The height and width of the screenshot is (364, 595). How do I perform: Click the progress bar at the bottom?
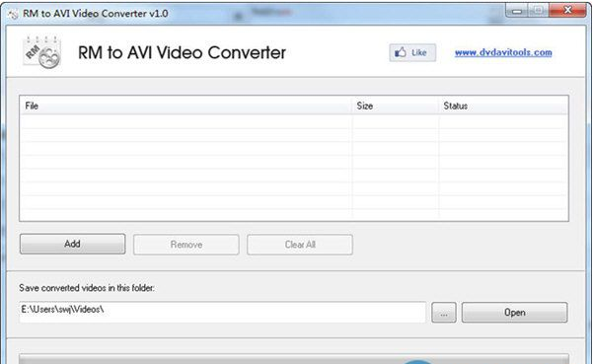(294, 359)
